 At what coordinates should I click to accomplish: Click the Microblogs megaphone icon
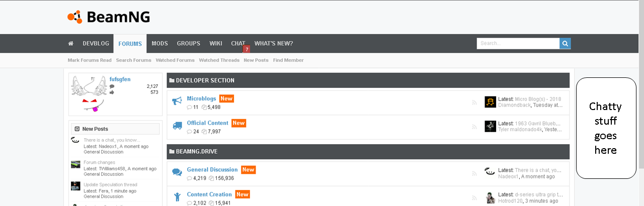coord(177,101)
